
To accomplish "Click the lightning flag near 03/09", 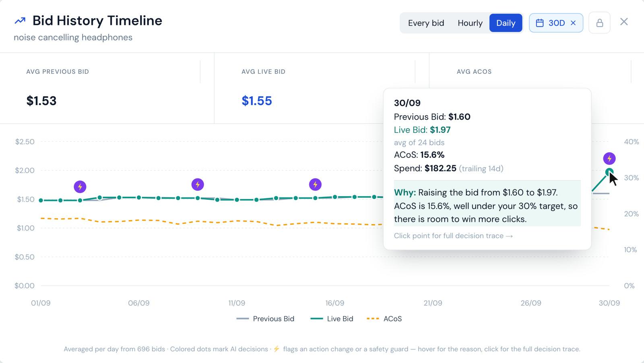I will (80, 187).
